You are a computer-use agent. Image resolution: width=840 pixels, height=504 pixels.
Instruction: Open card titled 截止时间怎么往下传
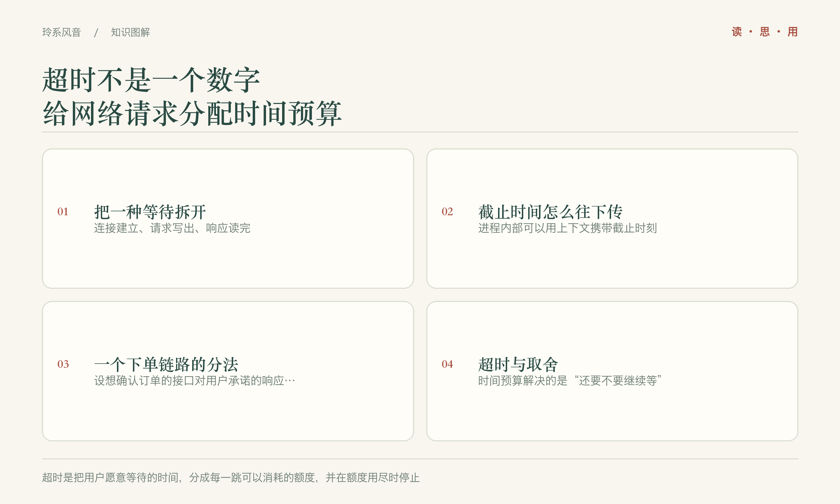(x=612, y=218)
